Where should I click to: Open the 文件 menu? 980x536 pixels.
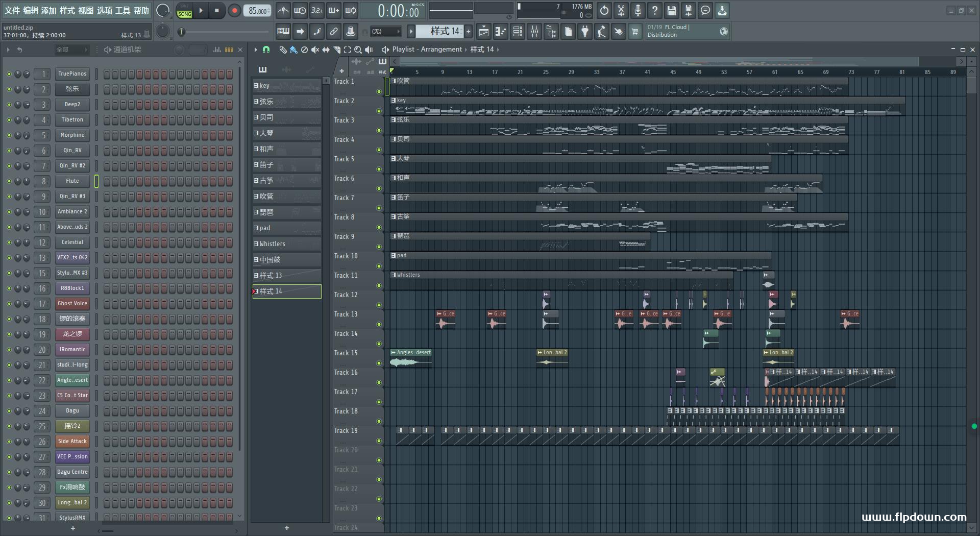(12, 11)
